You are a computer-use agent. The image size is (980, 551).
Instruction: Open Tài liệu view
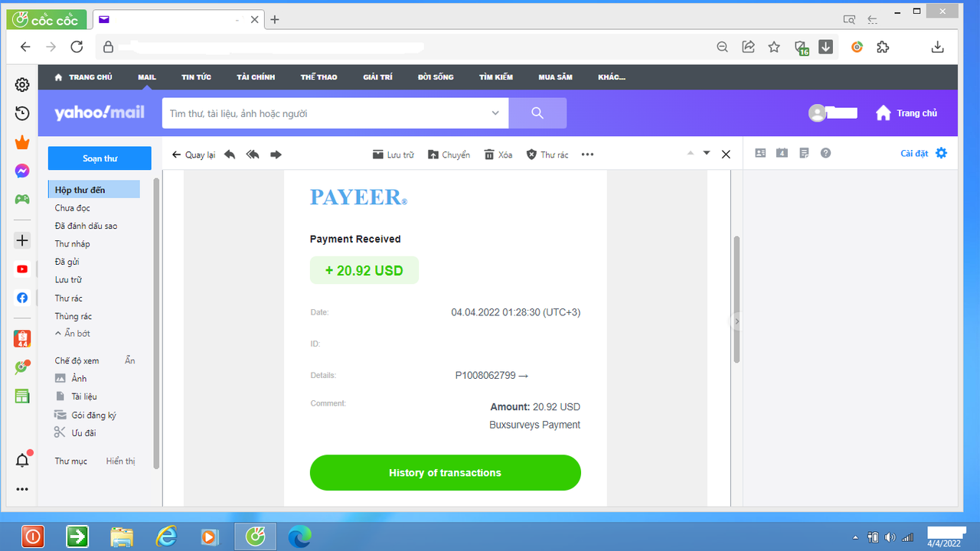click(x=75, y=396)
